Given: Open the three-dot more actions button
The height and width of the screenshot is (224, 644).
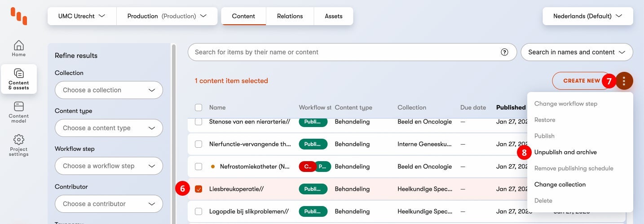Looking at the screenshot, I should (x=624, y=81).
